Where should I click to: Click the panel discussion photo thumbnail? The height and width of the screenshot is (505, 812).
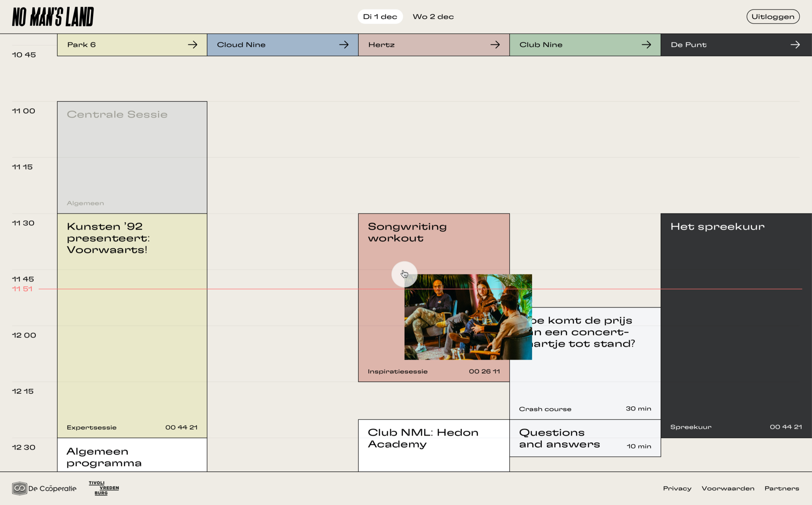point(468,317)
